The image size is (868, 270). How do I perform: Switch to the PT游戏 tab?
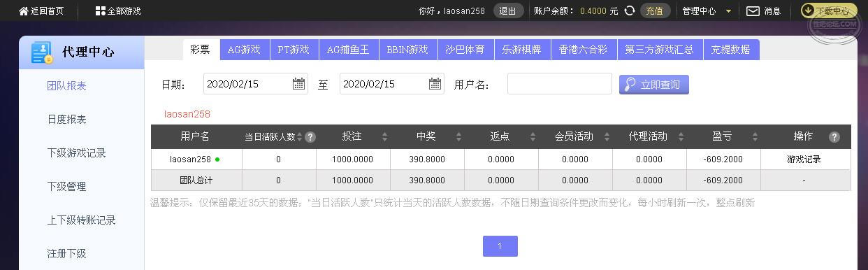(x=294, y=50)
